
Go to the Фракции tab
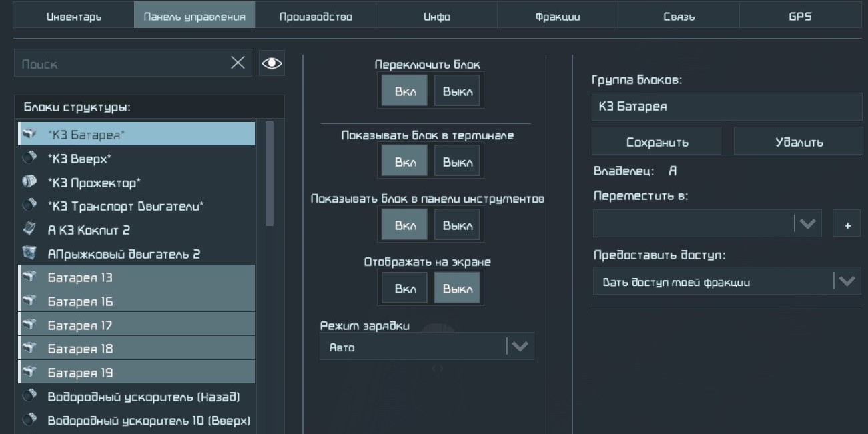[x=558, y=17]
